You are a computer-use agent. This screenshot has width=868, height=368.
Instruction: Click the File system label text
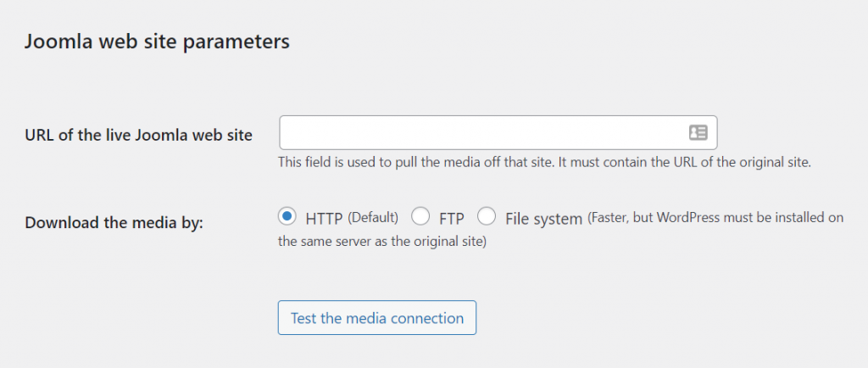tap(543, 218)
